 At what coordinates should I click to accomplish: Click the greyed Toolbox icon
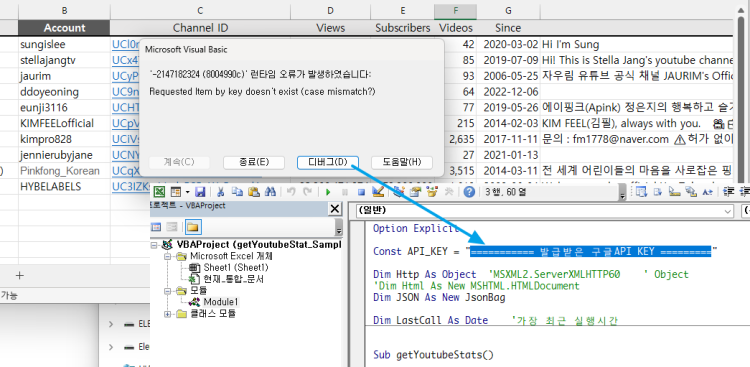pos(449,191)
